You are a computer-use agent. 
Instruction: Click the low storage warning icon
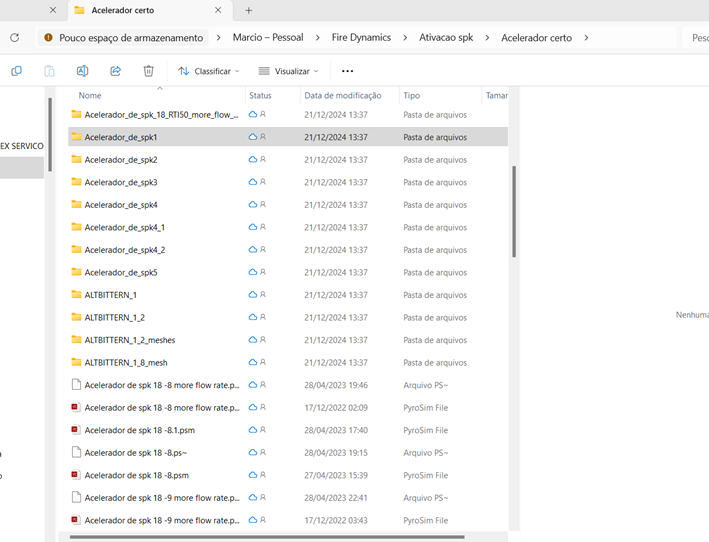pos(48,38)
